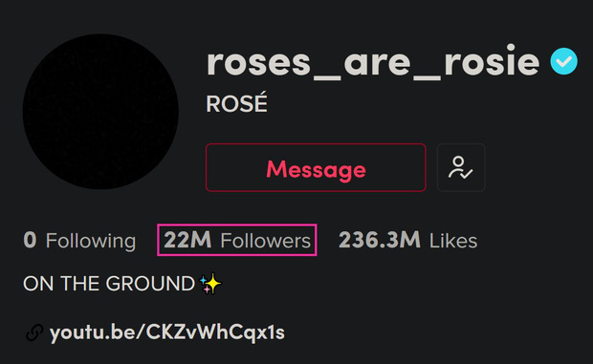This screenshot has width=593, height=364.
Task: Click the bold 22M follower number
Action: point(187,240)
